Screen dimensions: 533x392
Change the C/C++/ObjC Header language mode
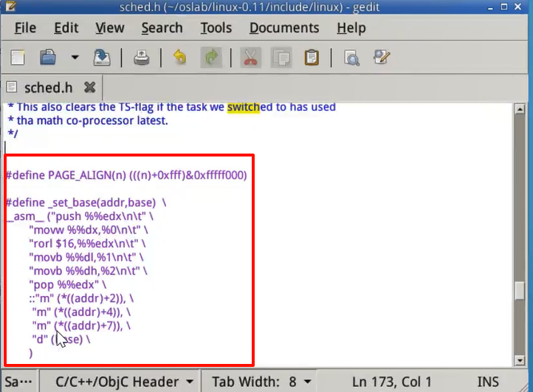125,382
